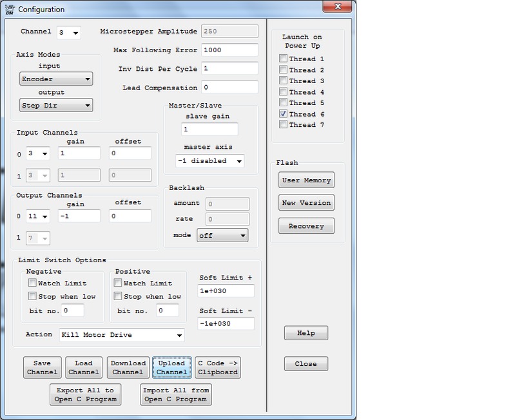
Task: Uncheck Thread 6 launch on power up
Action: pos(284,114)
